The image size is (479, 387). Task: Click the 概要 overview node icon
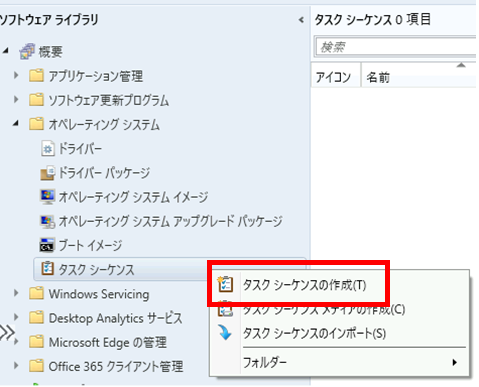point(27,52)
